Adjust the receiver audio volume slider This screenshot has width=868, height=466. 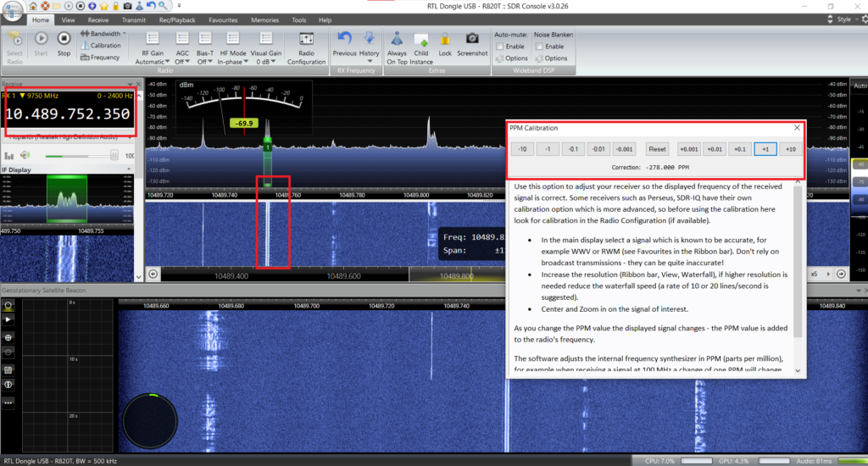(x=82, y=156)
